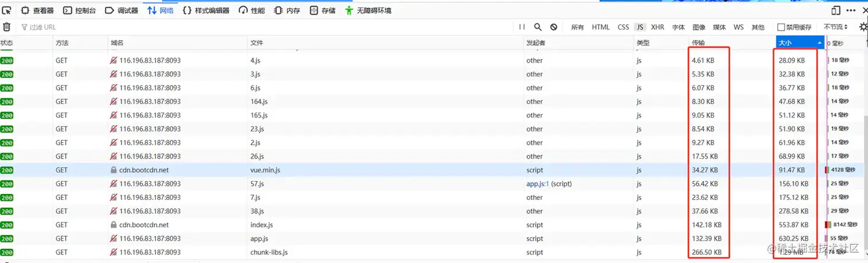The height and width of the screenshot is (263, 868).
Task: Open the 不节流 throttling dropdown
Action: (x=835, y=27)
